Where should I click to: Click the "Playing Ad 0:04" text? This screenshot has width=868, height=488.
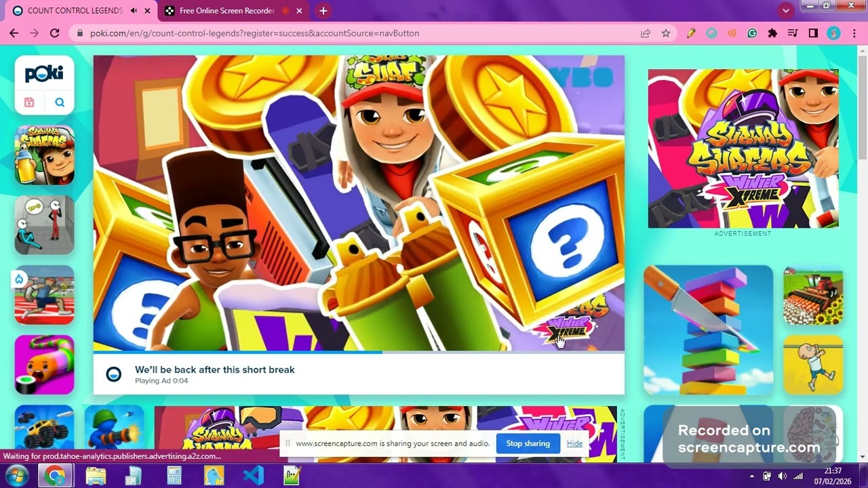point(161,381)
